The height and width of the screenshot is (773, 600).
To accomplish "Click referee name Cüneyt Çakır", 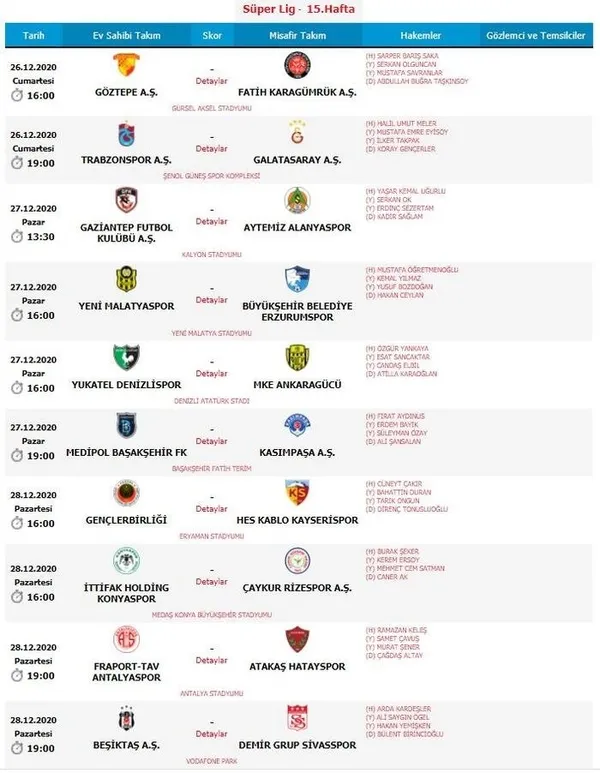I will click(x=399, y=484).
